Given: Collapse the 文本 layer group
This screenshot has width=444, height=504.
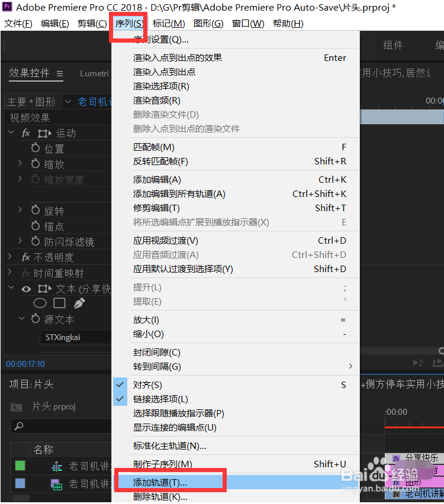Looking at the screenshot, I should click(11, 287).
